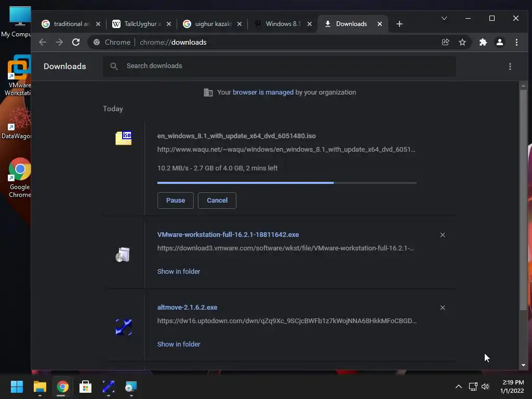Click the share page icon in address bar
Viewport: 532px width, 399px height.
[x=445, y=42]
